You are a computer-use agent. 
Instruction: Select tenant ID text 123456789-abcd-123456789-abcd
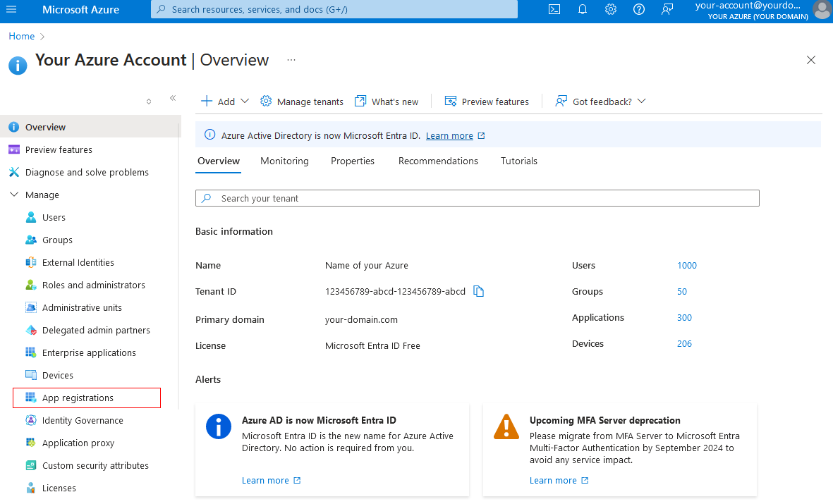click(x=395, y=292)
